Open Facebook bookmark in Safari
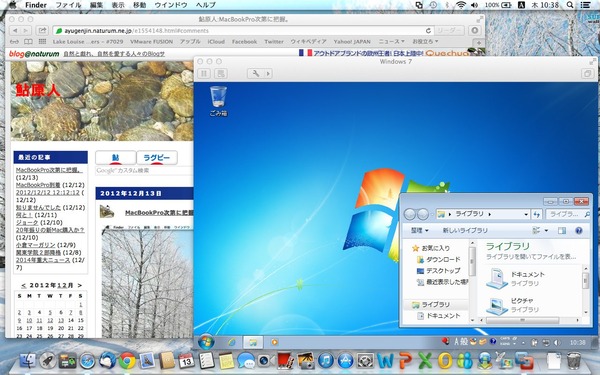 click(244, 41)
